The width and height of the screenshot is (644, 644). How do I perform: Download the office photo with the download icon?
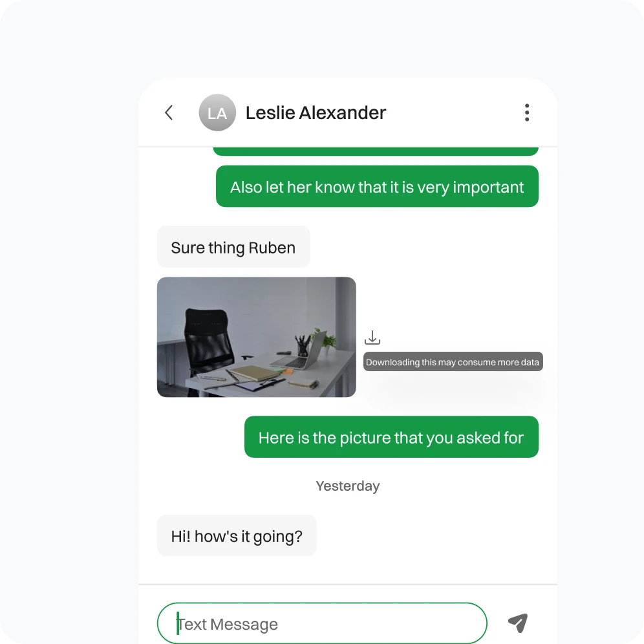tap(372, 338)
